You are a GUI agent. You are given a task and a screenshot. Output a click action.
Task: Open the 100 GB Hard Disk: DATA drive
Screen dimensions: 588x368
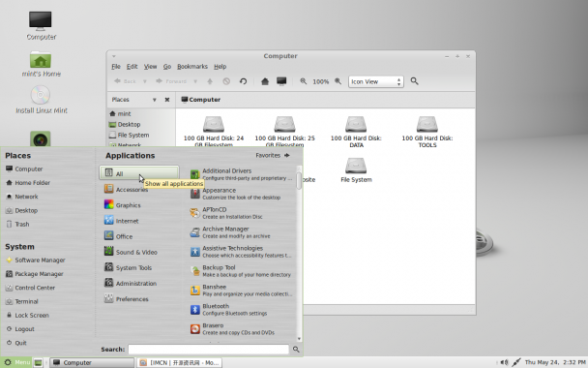(356, 132)
